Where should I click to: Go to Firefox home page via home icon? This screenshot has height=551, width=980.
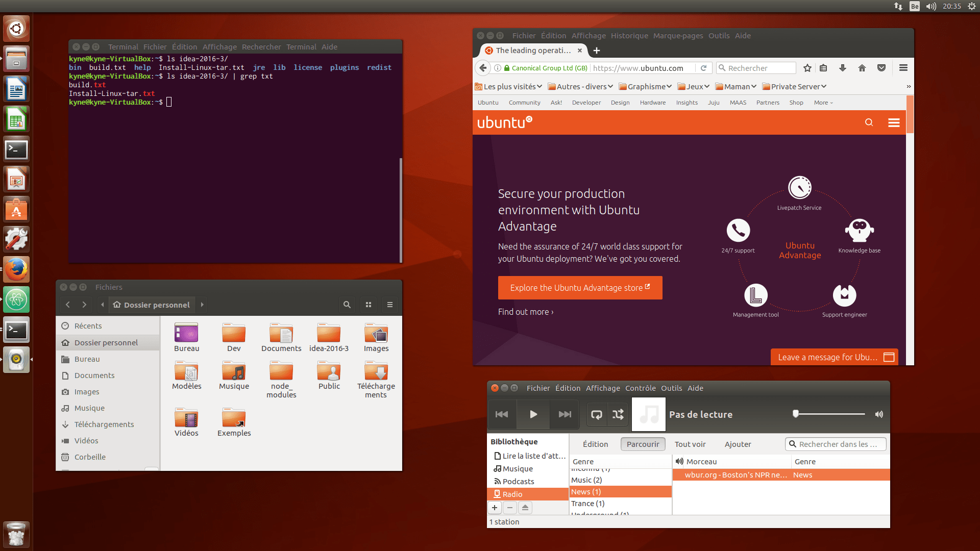click(862, 68)
